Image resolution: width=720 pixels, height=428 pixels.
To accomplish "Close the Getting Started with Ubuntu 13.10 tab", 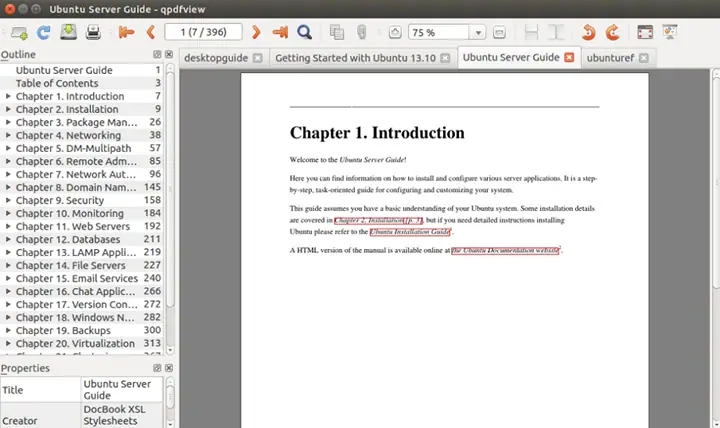I will 445,58.
